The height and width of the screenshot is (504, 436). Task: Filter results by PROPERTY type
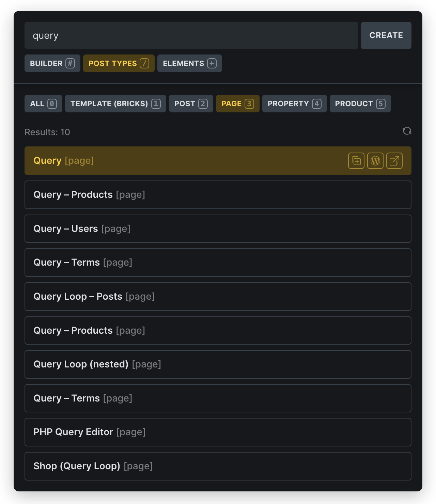(x=294, y=104)
